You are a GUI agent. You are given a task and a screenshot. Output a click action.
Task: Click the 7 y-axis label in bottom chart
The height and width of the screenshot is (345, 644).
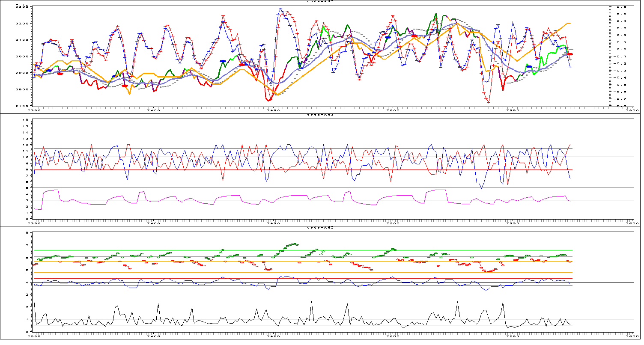(x=27, y=245)
